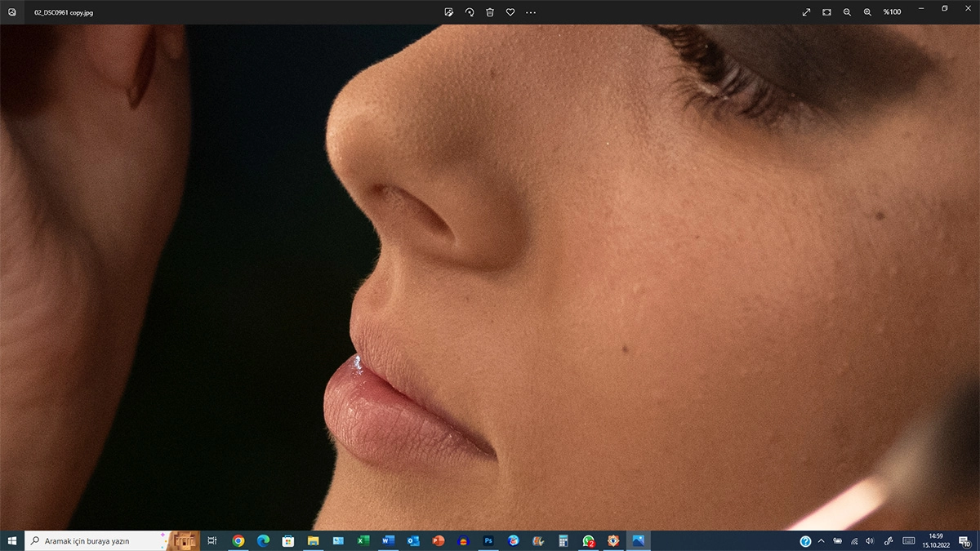Expand photo with the diagonal arrows icon
The width and height of the screenshot is (980, 551).
806,12
